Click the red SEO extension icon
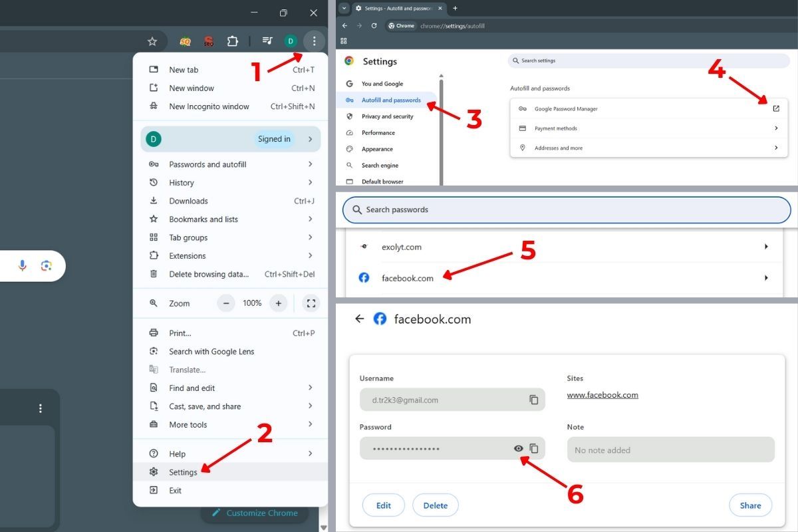The height and width of the screenshot is (532, 798). pyautogui.click(x=209, y=41)
